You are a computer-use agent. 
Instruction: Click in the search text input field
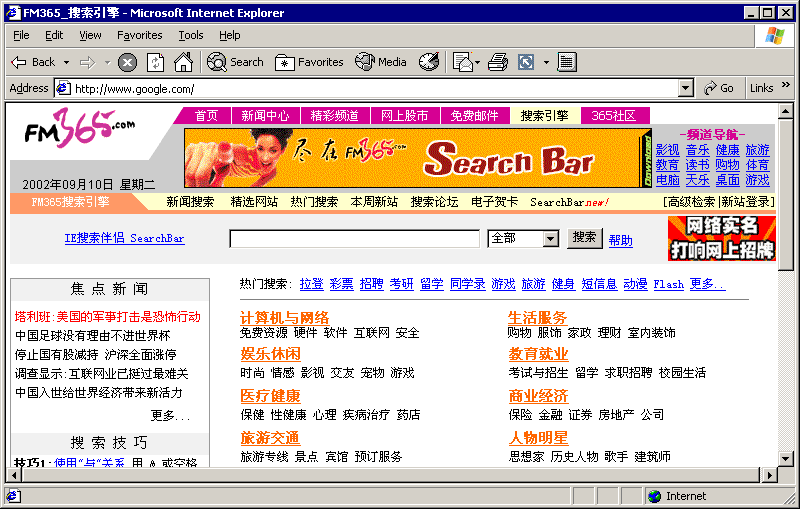pos(354,239)
